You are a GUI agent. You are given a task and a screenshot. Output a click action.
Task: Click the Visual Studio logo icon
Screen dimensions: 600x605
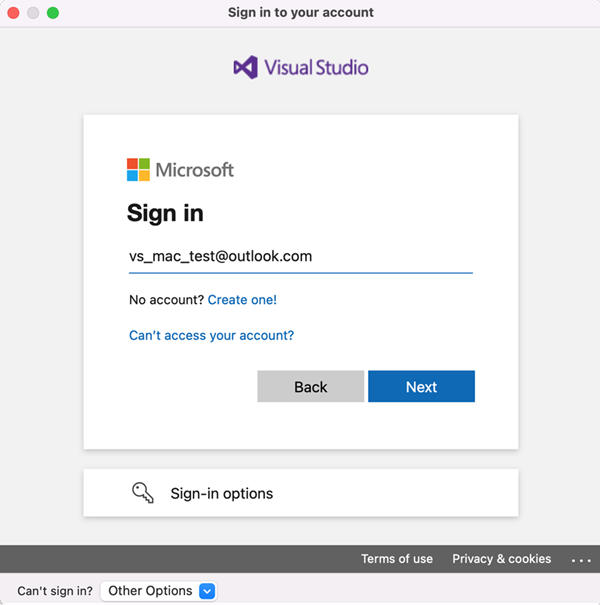(x=246, y=67)
